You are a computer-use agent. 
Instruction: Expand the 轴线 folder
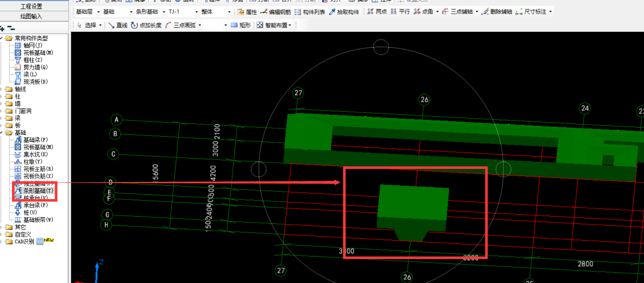(1, 89)
